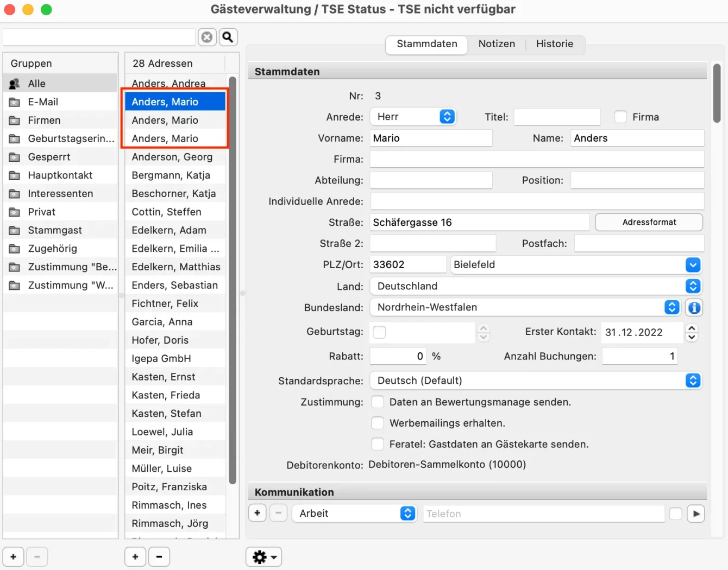Click the Adressformat button
The width and height of the screenshot is (728, 570).
coord(649,222)
